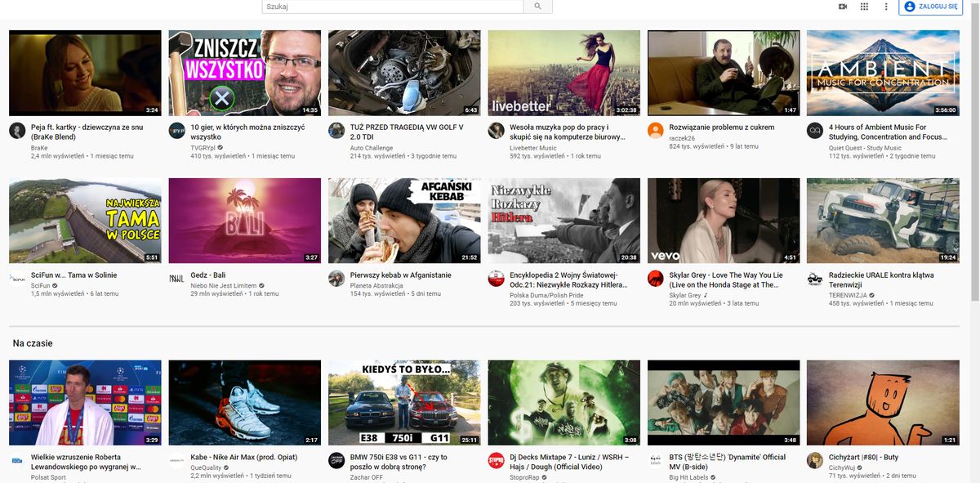Open TVGRYpl channel avatar
Image resolution: width=980 pixels, height=483 pixels.
point(176,131)
